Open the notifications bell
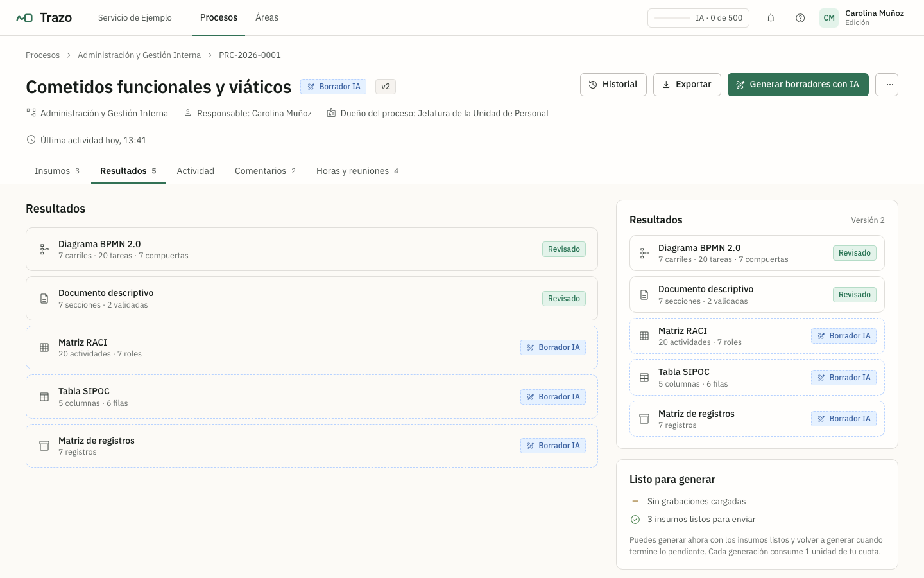The image size is (924, 578). (x=771, y=18)
